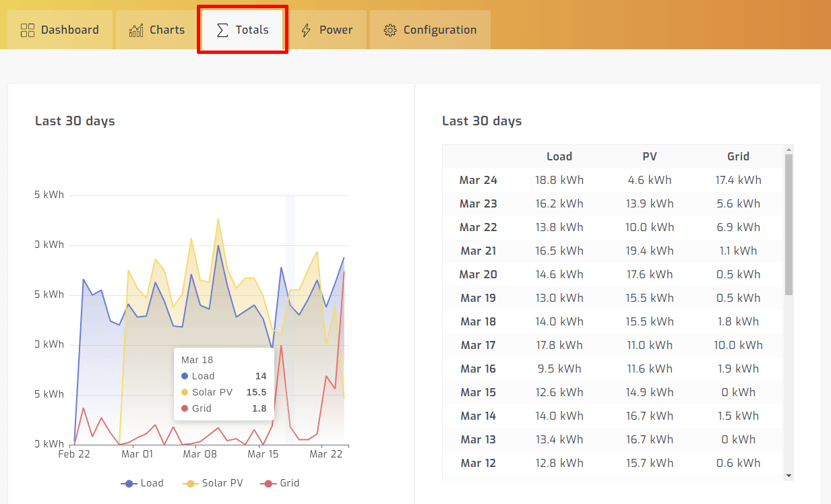Select the Dashboard grid icon

(x=27, y=29)
